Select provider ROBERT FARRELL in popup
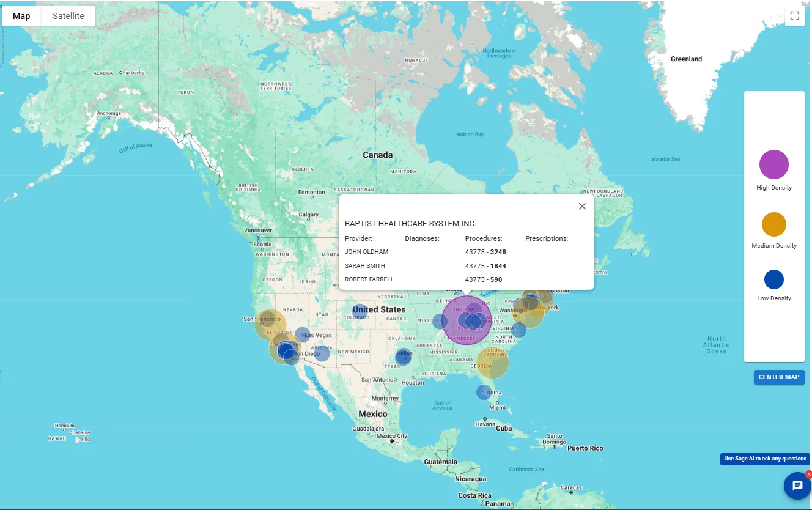812x510 pixels. 369,279
